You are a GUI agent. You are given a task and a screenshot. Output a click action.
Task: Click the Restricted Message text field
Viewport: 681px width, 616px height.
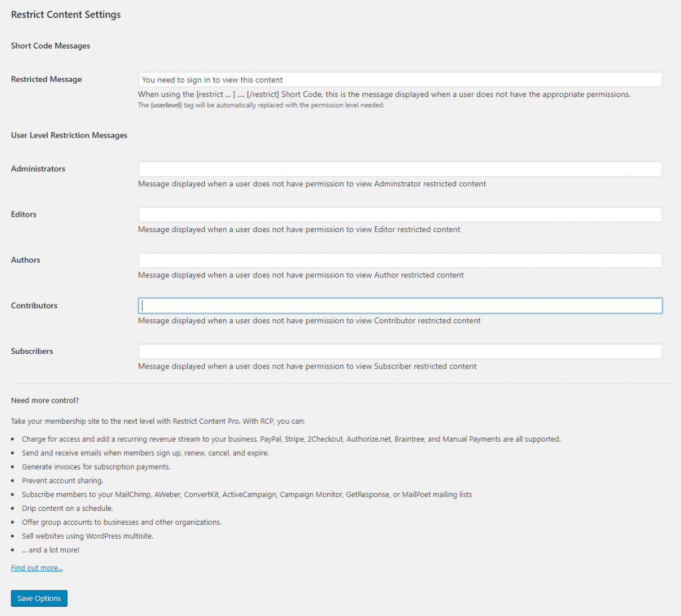coord(399,79)
